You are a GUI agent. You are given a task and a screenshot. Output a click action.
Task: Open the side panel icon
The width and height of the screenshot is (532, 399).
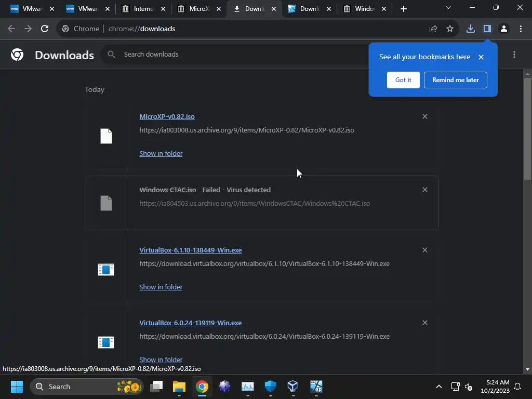[487, 29]
